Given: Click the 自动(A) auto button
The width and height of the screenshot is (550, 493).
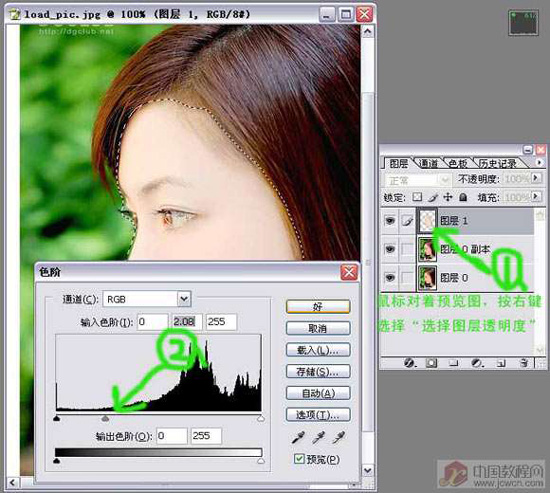Looking at the screenshot, I should coord(318,393).
